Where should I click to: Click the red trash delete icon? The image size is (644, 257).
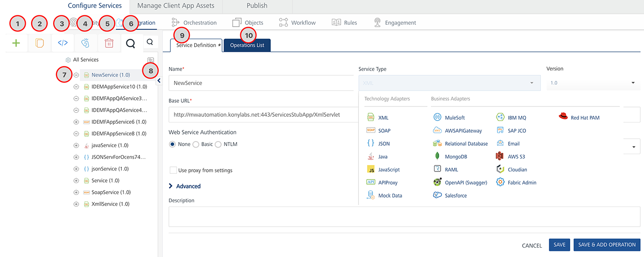coord(109,43)
